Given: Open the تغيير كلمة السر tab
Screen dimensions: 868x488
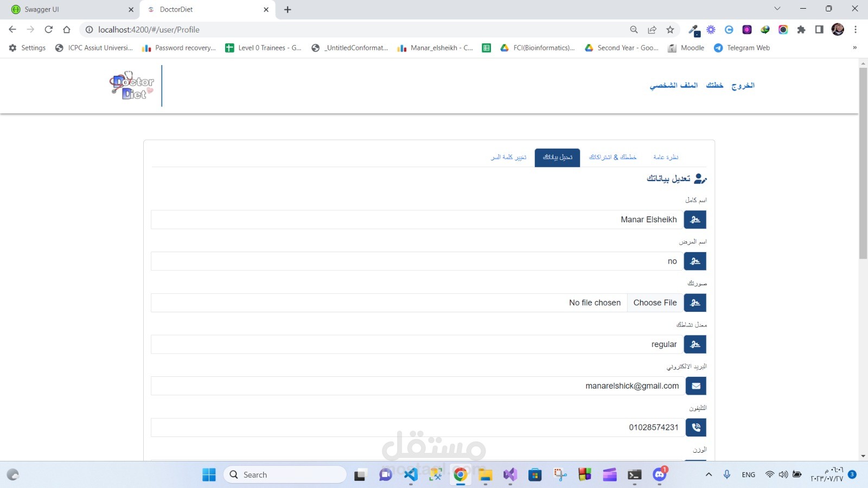Looking at the screenshot, I should pos(509,157).
